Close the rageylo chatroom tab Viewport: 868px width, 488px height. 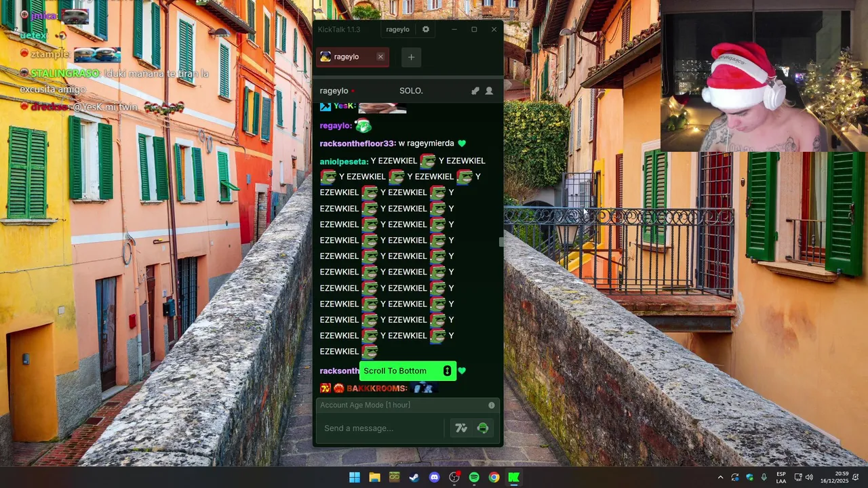tap(380, 57)
